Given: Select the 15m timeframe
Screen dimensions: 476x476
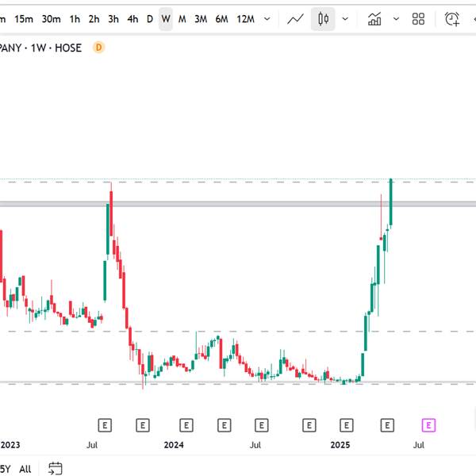Looking at the screenshot, I should click(24, 19).
